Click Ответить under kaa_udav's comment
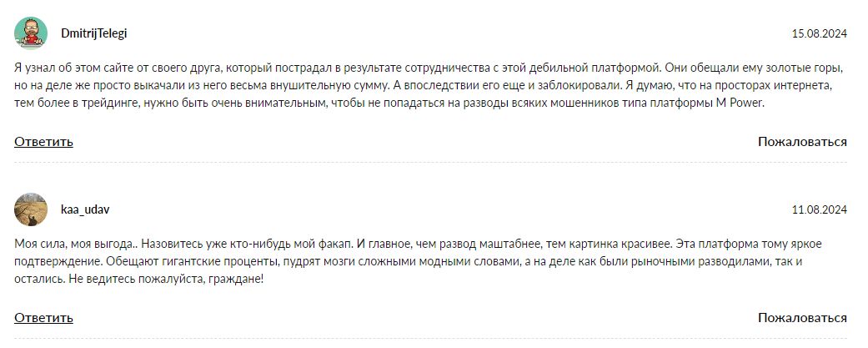The width and height of the screenshot is (868, 348). tap(43, 318)
